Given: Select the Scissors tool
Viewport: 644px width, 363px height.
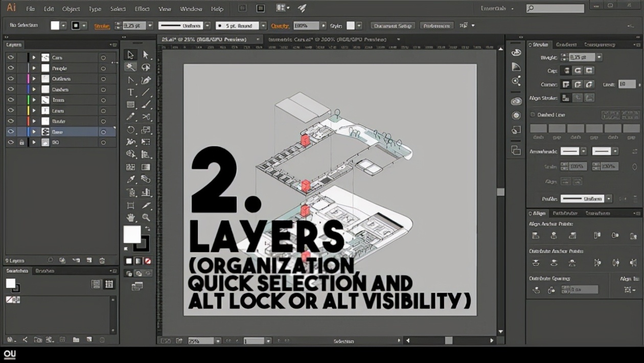Looking at the screenshot, I should tap(146, 117).
